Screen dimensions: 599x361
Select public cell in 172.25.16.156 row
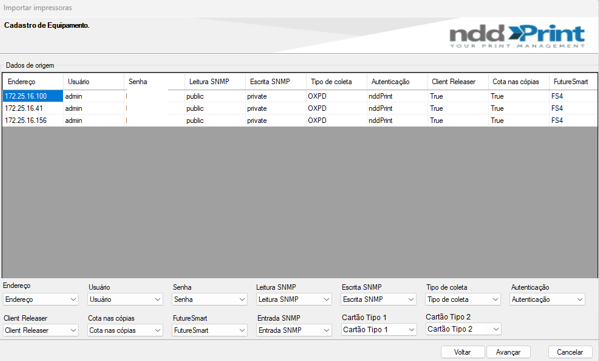[215, 120]
